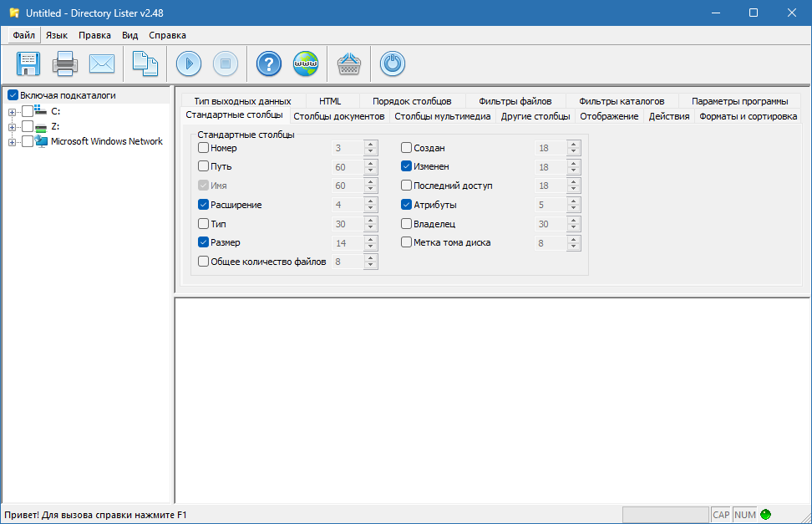
Task: Enable the Тип column checkbox
Action: click(204, 224)
